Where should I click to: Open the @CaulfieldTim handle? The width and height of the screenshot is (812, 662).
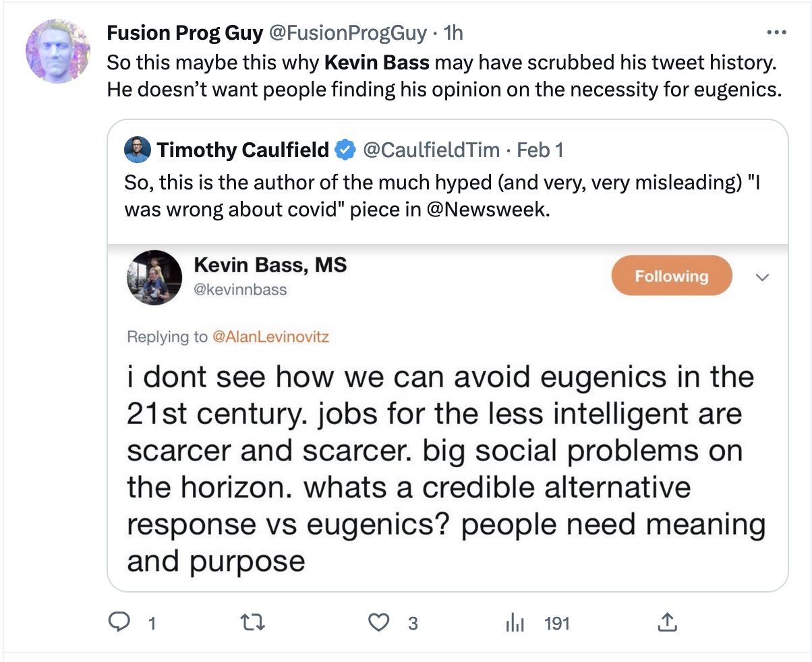432,150
